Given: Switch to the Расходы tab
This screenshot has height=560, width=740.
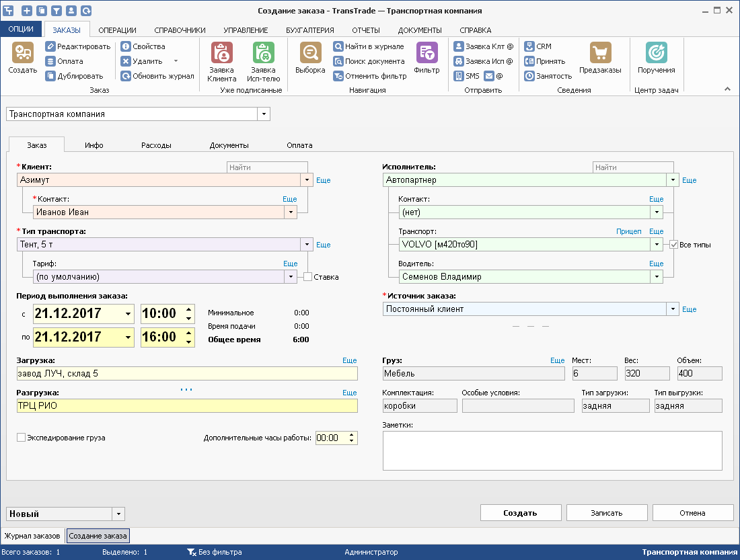Looking at the screenshot, I should (x=156, y=145).
